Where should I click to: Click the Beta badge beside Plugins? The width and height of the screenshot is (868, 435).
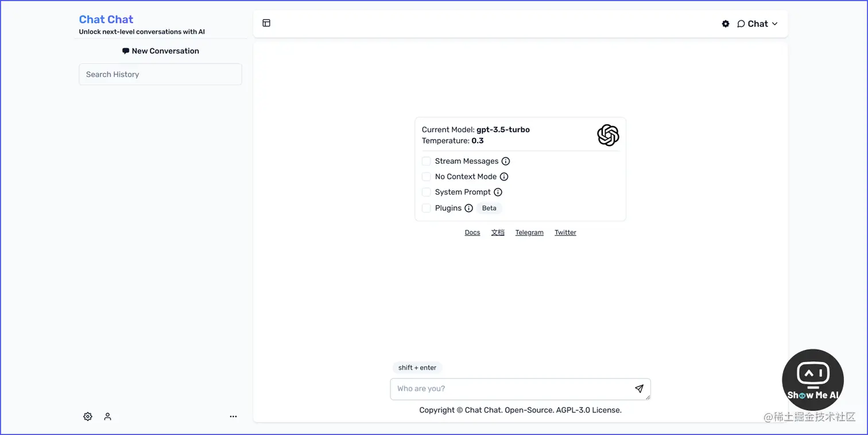[489, 208]
